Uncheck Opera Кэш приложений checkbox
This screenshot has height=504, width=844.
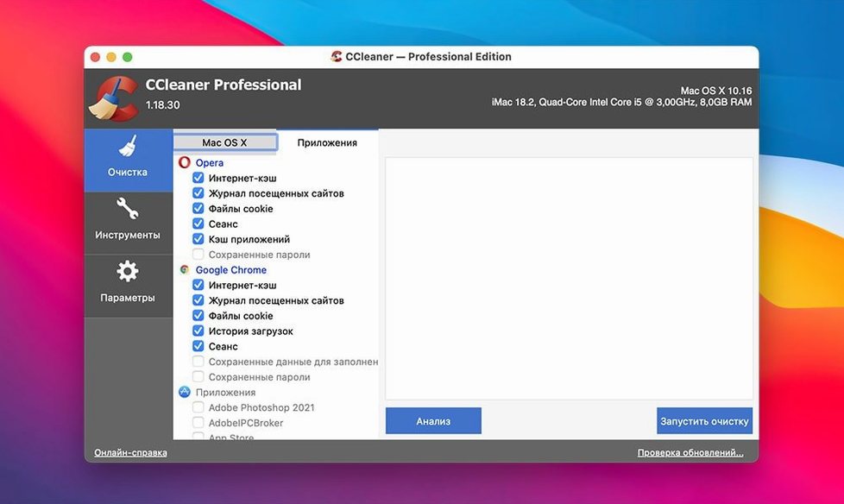point(198,239)
